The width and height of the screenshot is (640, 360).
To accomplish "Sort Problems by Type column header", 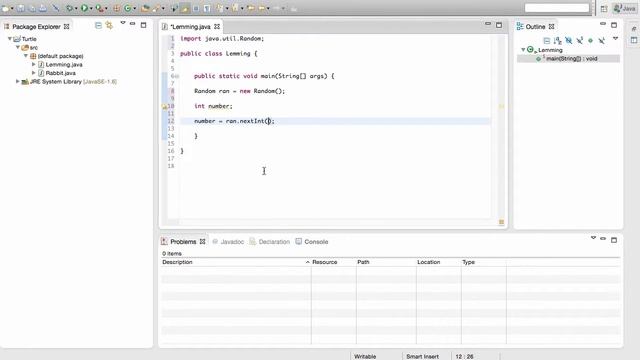I will 484,262.
